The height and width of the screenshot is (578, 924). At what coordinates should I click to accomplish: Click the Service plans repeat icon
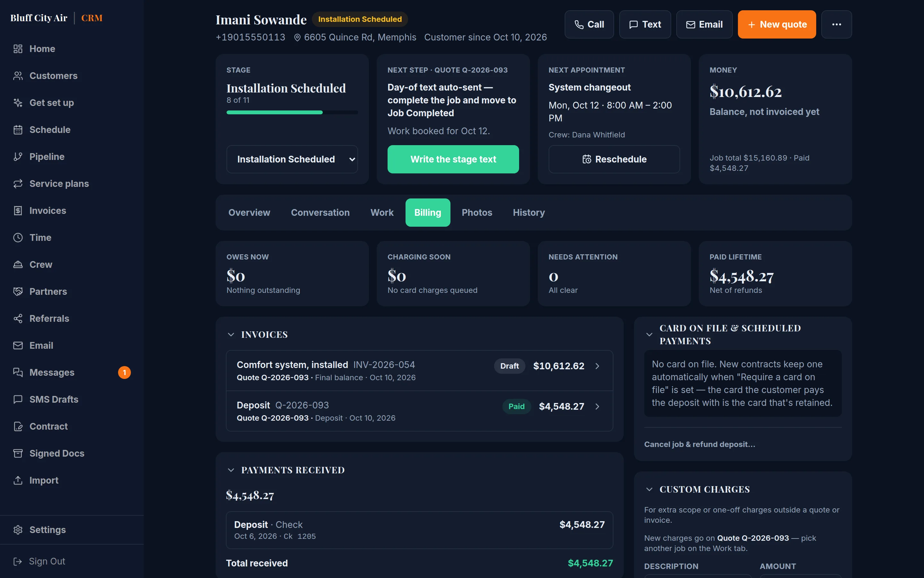click(18, 184)
